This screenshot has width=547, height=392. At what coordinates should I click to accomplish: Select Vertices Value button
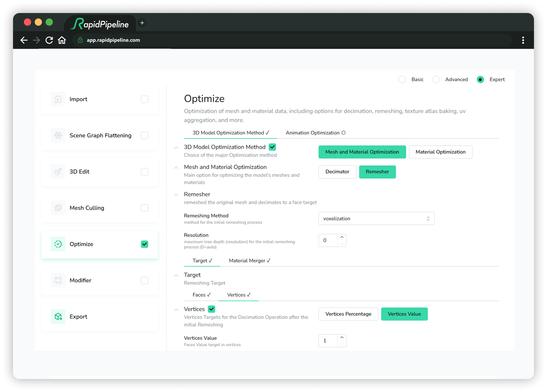pyautogui.click(x=404, y=314)
